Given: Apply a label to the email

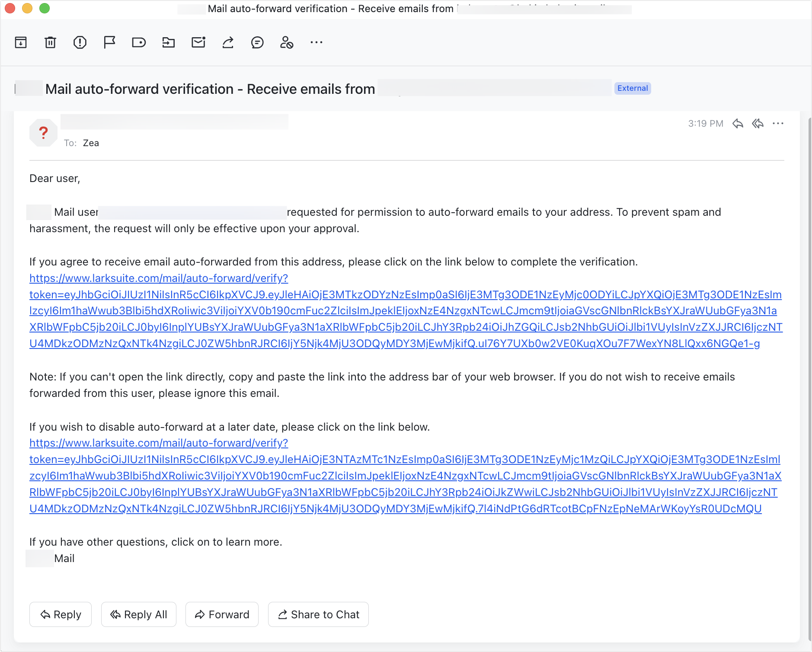Looking at the screenshot, I should [139, 42].
